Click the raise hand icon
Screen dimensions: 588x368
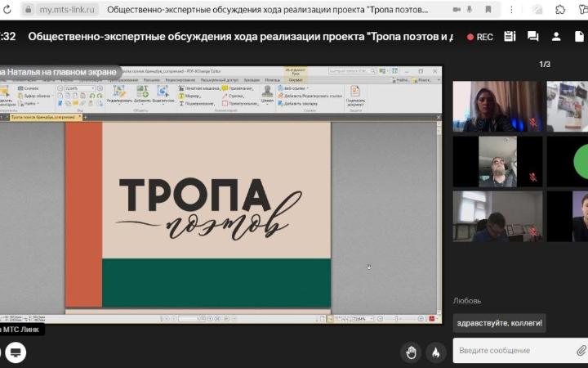[x=412, y=352]
